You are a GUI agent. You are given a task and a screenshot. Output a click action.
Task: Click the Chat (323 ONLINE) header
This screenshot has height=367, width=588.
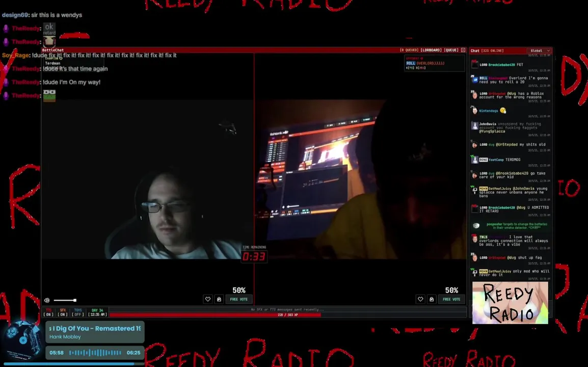tap(487, 50)
